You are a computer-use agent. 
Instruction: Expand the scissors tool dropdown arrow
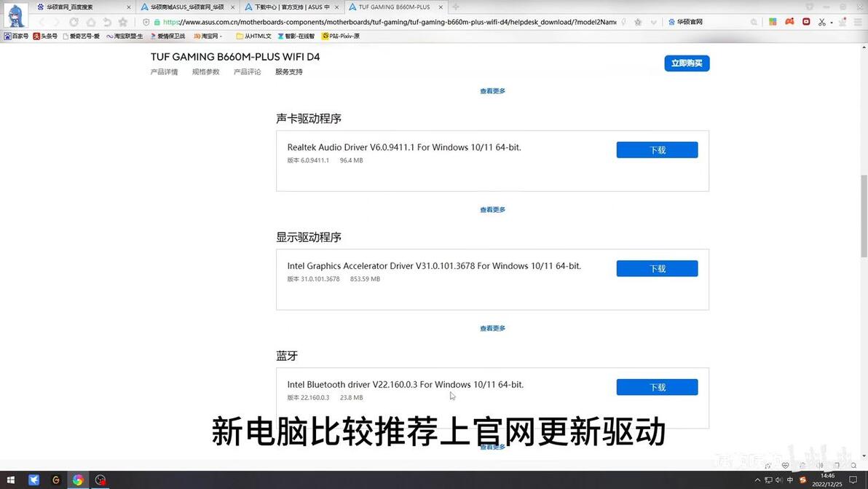[832, 23]
